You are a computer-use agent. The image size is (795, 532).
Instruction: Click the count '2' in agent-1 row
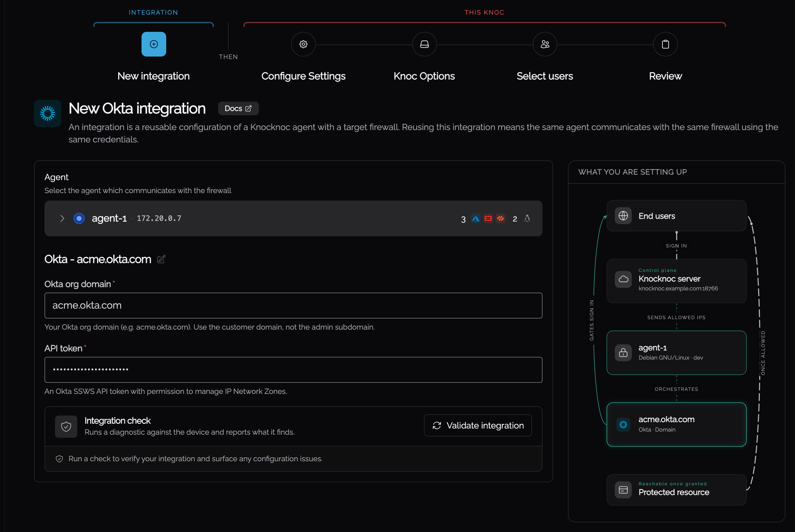(515, 219)
